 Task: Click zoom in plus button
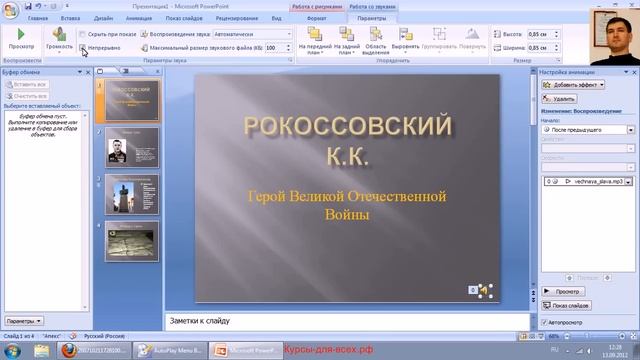point(622,336)
